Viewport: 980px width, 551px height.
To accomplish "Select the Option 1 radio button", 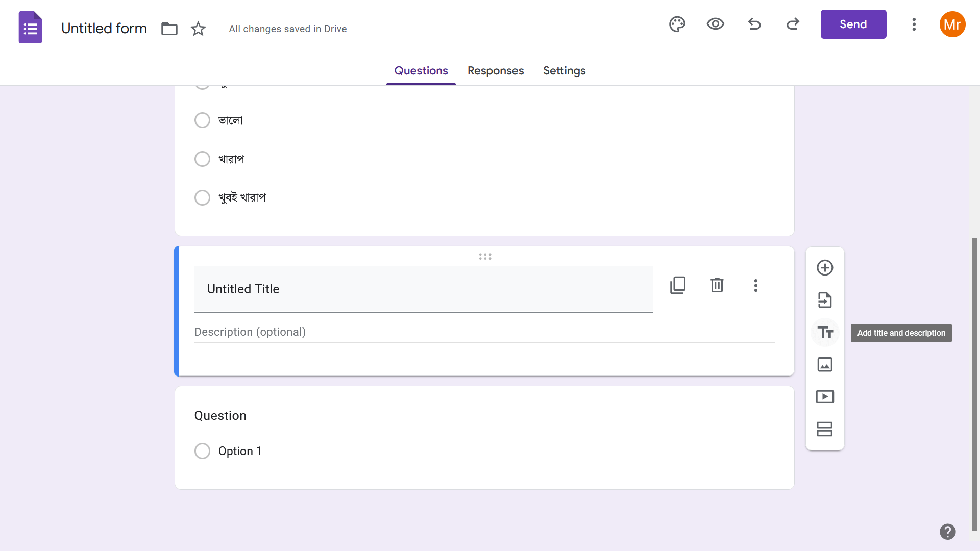I will tap(203, 451).
